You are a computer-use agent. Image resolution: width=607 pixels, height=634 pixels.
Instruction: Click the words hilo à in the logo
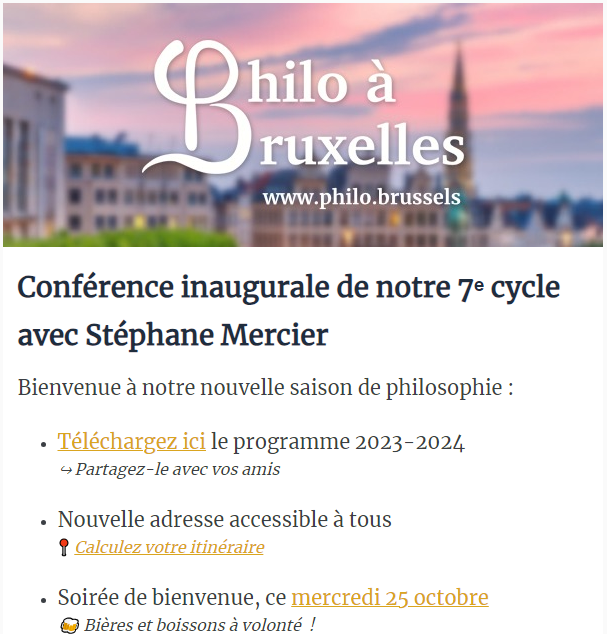321,81
